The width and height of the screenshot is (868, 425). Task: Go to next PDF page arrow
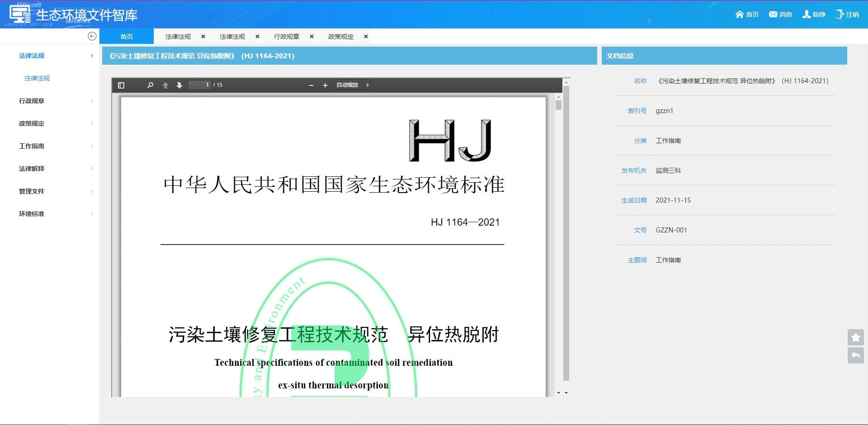pos(179,85)
